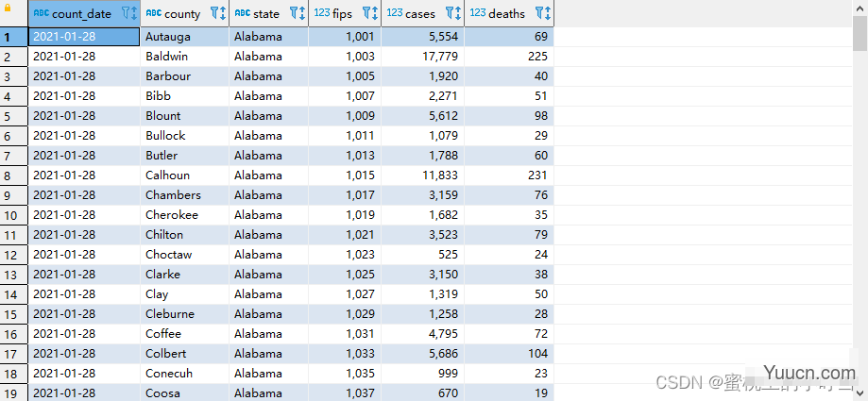Click deaths value 104 for Colbert
Image resolution: width=868 pixels, height=401 pixels.
click(x=508, y=354)
